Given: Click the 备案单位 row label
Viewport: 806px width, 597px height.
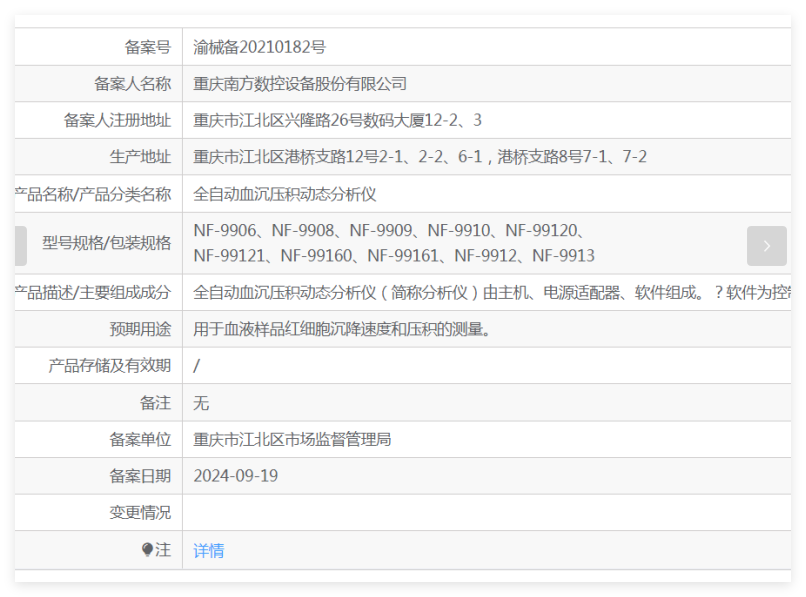Looking at the screenshot, I should pos(140,440).
